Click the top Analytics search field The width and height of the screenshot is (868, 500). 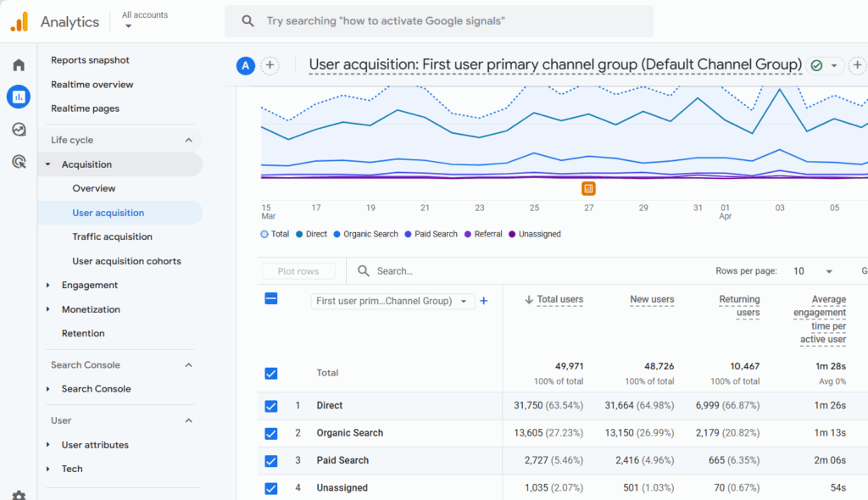tap(439, 21)
